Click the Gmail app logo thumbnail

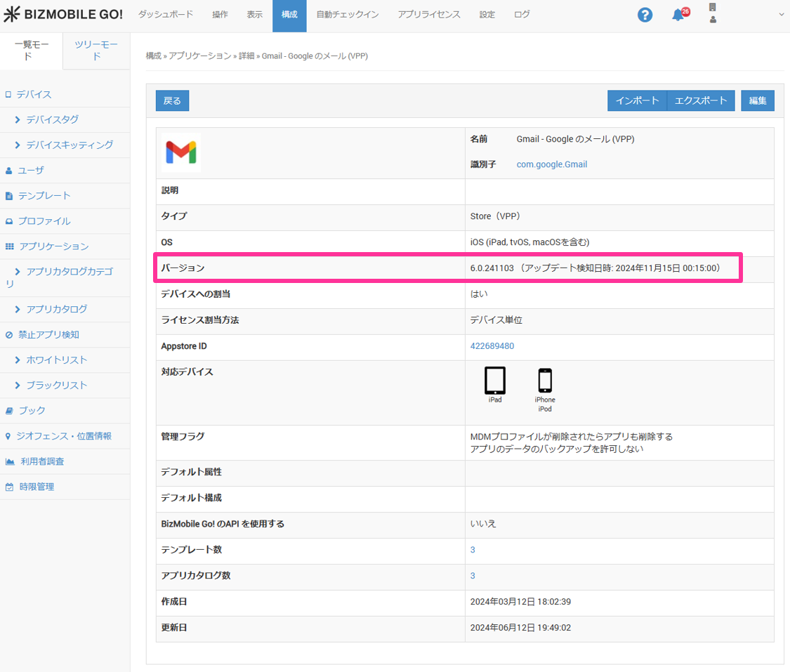(180, 152)
